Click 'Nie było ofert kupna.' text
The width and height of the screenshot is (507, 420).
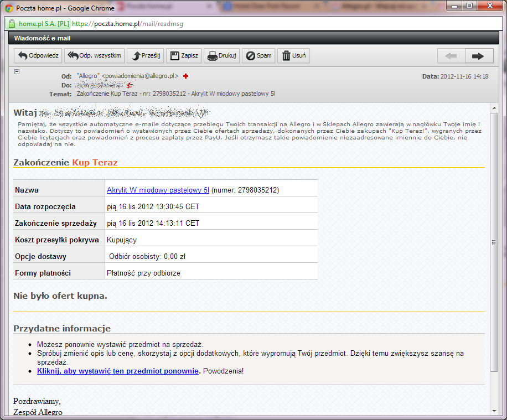pos(60,296)
